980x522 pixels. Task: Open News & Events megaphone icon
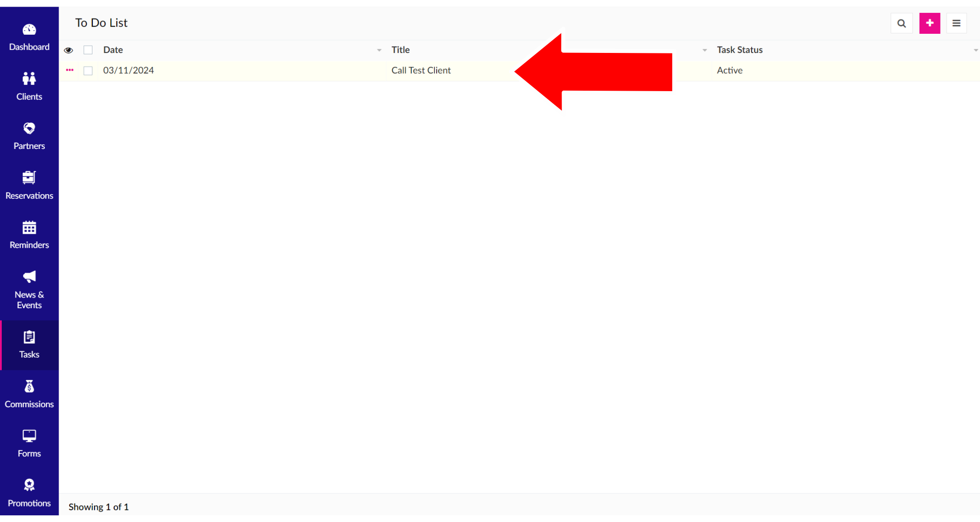coord(29,277)
